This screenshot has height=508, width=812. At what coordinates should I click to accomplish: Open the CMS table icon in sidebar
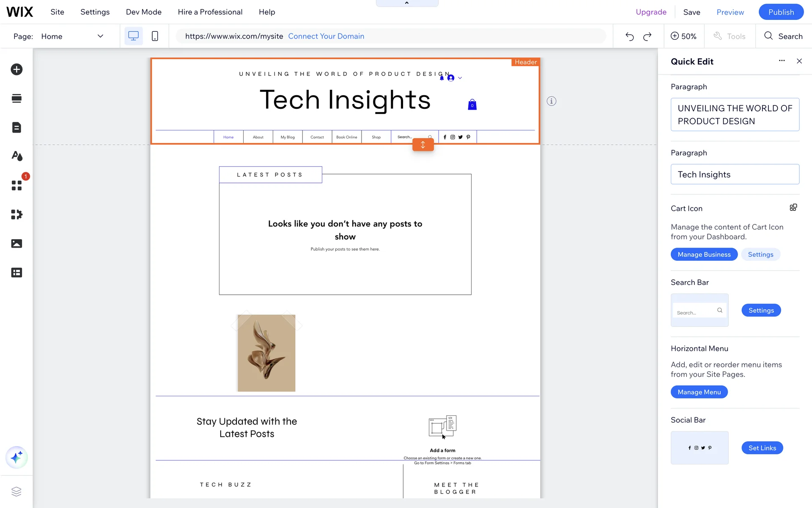pyautogui.click(x=16, y=273)
